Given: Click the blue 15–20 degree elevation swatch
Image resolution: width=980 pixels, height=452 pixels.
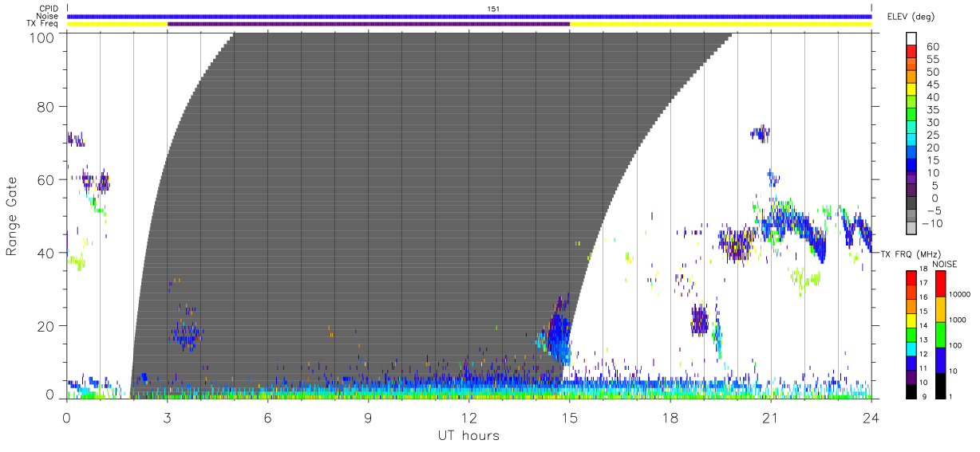Looking at the screenshot, I should click(911, 154).
